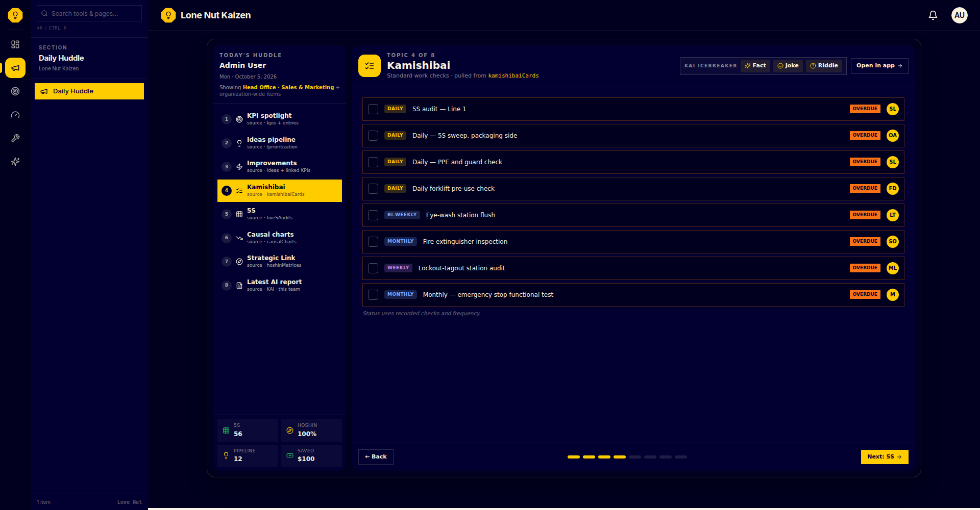Click the Fact icebreaker button
Image resolution: width=980 pixels, height=510 pixels.
click(x=755, y=66)
